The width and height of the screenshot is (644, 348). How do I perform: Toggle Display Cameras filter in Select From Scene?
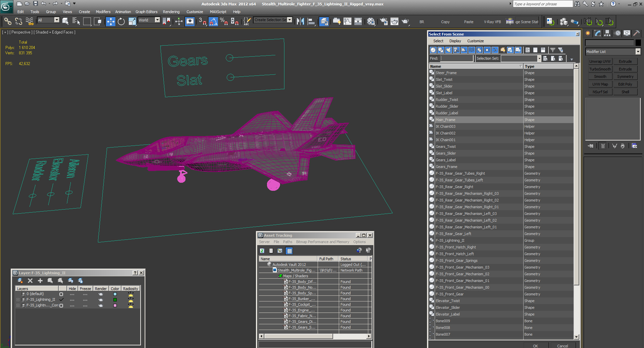(x=456, y=50)
